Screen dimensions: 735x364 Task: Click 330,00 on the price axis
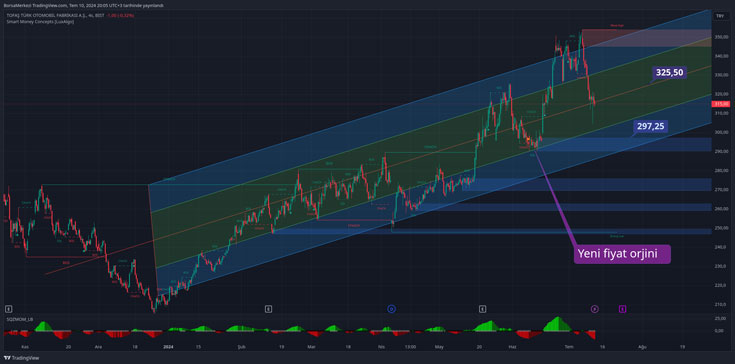tap(720, 74)
